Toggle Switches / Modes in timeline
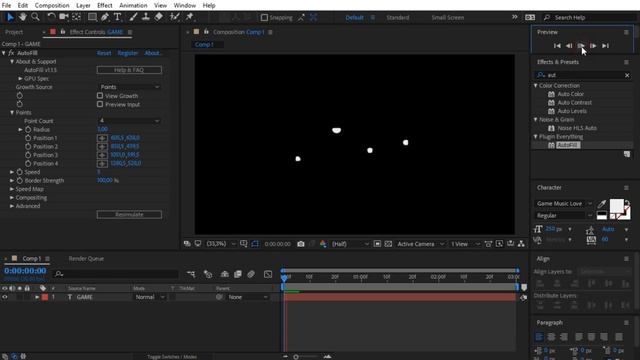 (172, 356)
